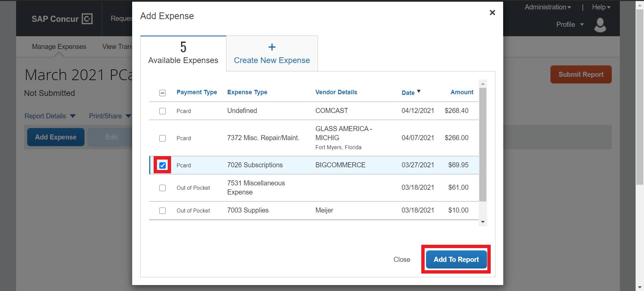Viewport: 644px width, 291px height.
Task: Toggle the select-all checkbox in header
Action: [x=162, y=93]
